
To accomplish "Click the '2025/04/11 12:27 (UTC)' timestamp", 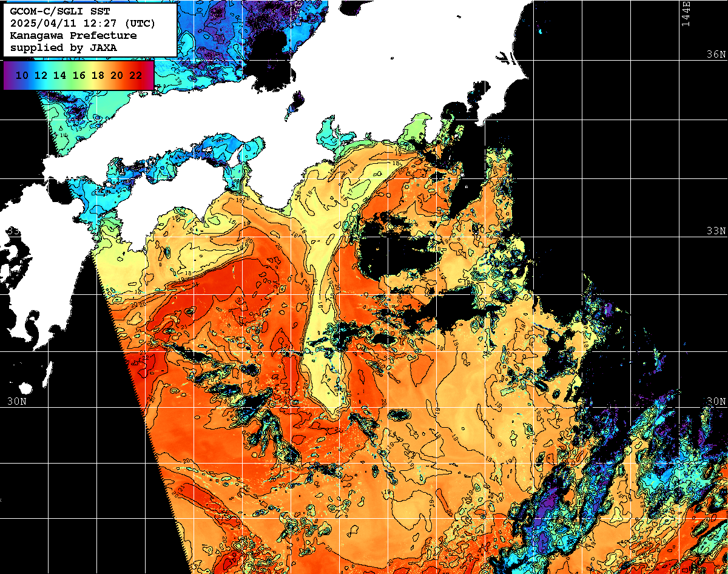I will (x=83, y=24).
